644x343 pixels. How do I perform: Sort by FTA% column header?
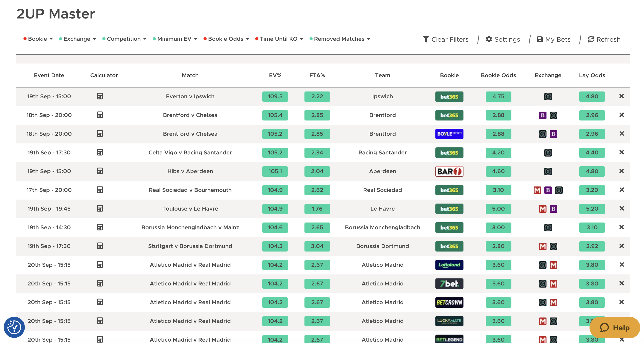pos(317,75)
